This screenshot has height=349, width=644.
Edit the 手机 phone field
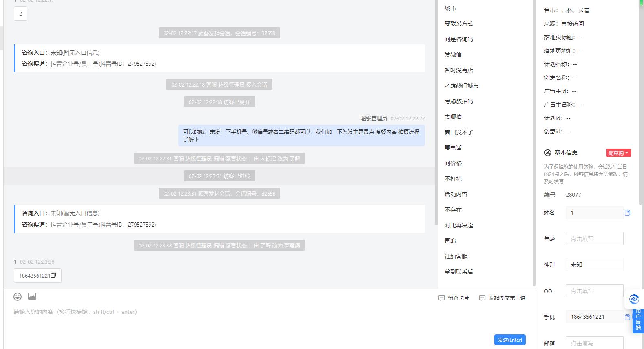(594, 317)
